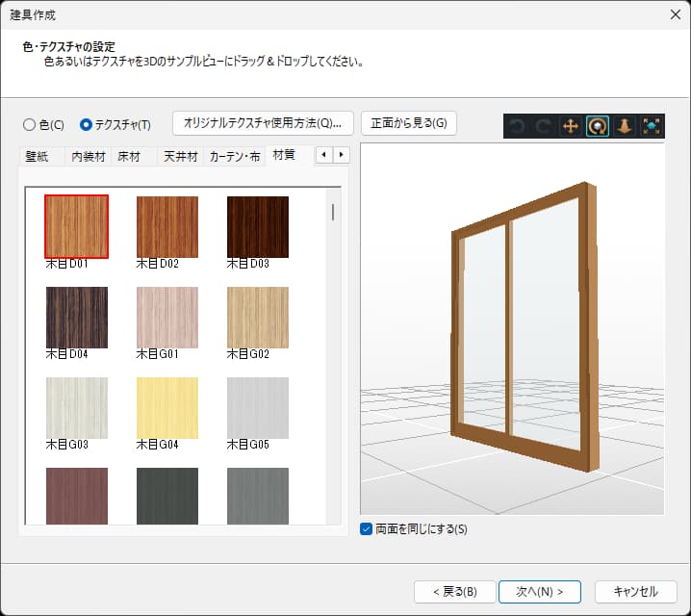Click the window model in the 3D preview
The image size is (691, 616).
pyautogui.click(x=524, y=327)
